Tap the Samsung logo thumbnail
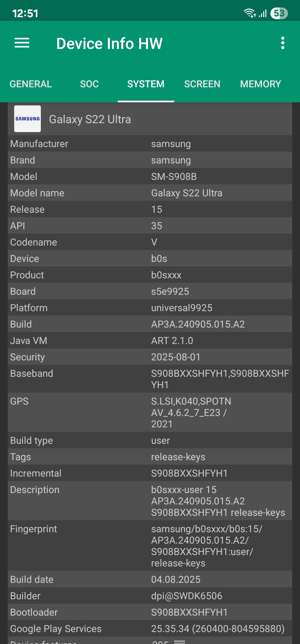The width and height of the screenshot is (300, 644). [27, 119]
